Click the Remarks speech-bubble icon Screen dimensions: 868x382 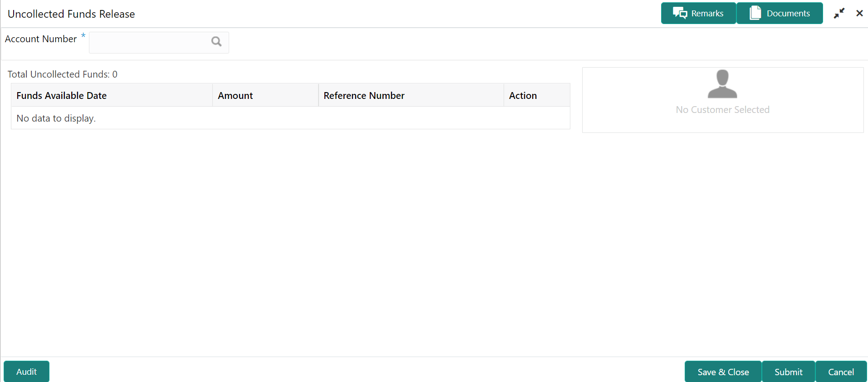(680, 13)
